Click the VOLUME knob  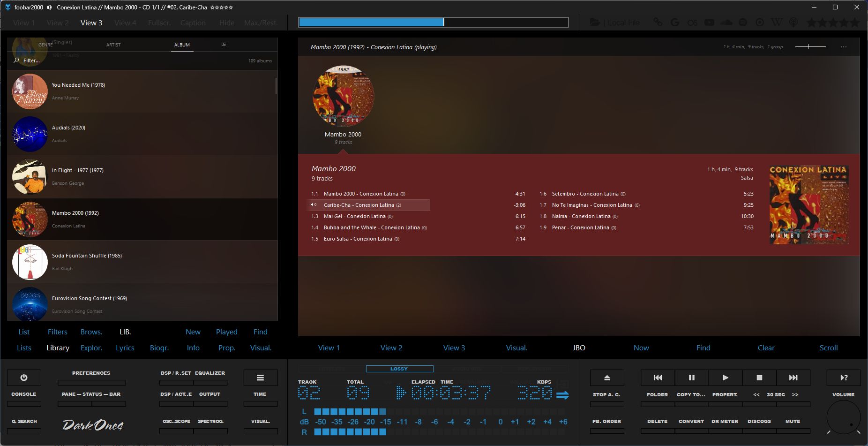844,417
